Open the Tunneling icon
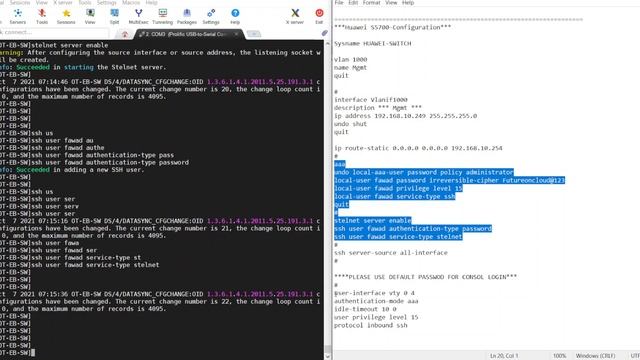This screenshot has width=640, height=360. (162, 17)
